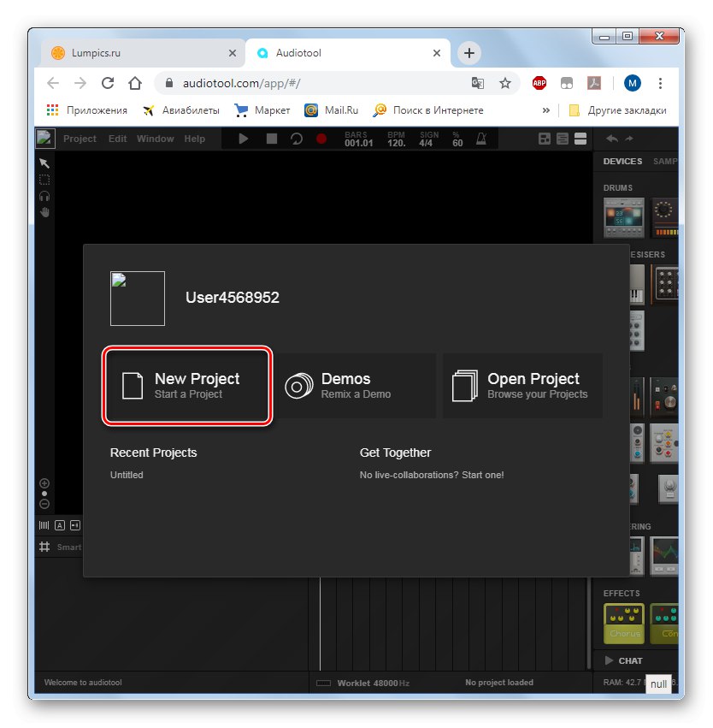The height and width of the screenshot is (728, 713).
Task: Select the hand pan tool
Action: [x=44, y=213]
